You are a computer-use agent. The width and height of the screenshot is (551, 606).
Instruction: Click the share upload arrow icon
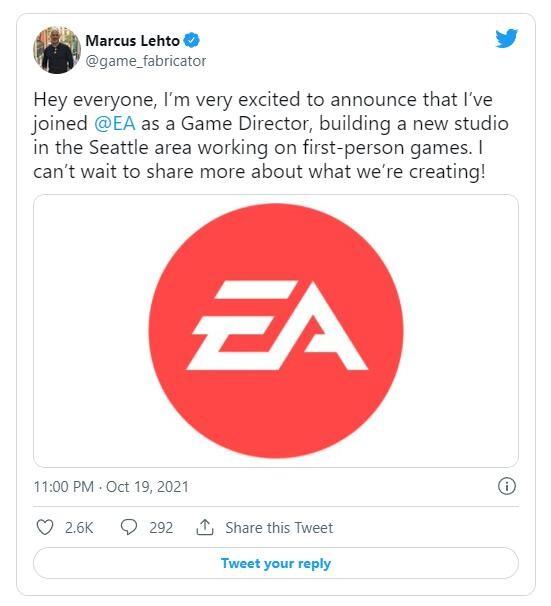point(205,527)
